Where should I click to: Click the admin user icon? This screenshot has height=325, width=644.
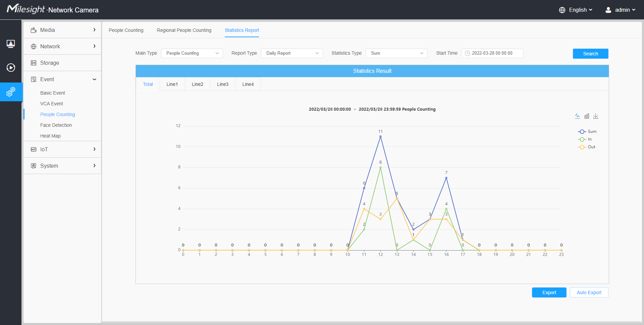pos(608,10)
